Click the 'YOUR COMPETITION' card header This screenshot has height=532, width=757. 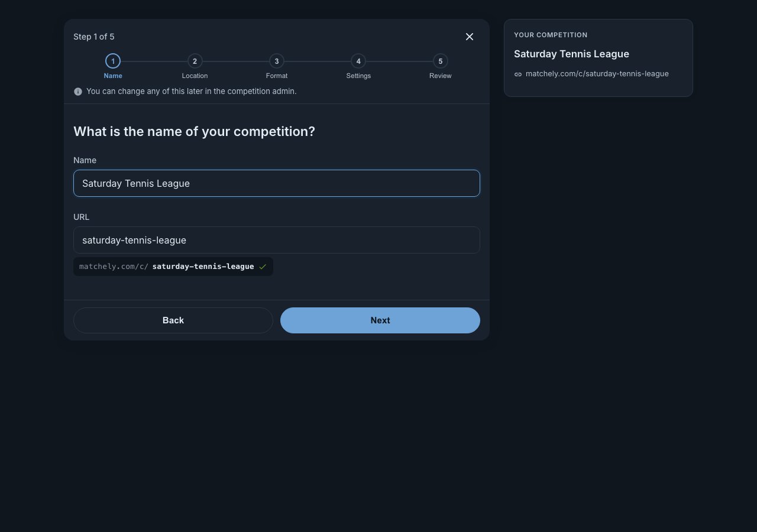tap(551, 35)
